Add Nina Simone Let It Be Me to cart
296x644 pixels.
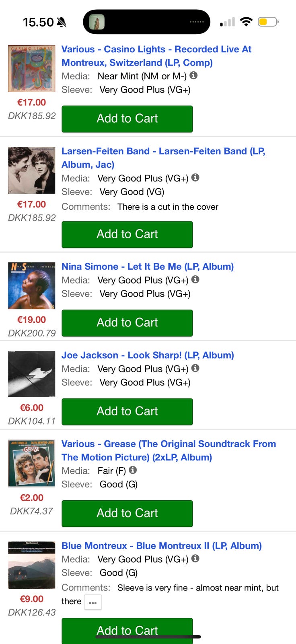tap(127, 323)
